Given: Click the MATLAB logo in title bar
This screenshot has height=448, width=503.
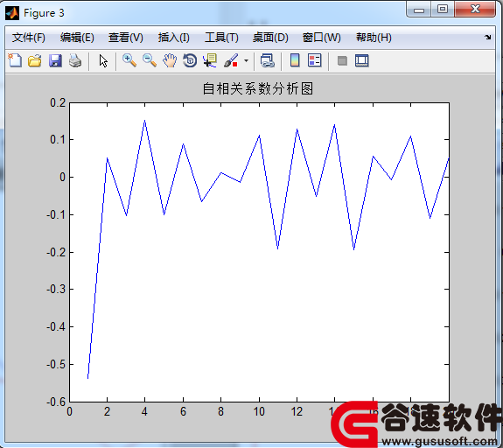Looking at the screenshot, I should click(12, 13).
